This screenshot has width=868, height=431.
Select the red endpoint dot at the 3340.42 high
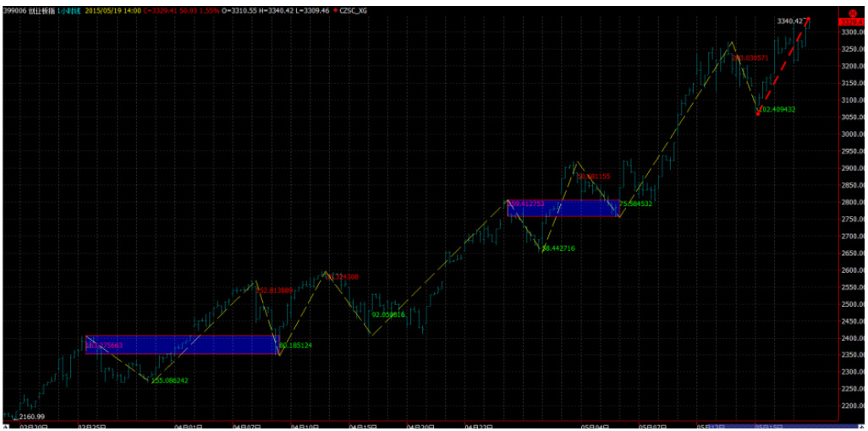coord(809,19)
